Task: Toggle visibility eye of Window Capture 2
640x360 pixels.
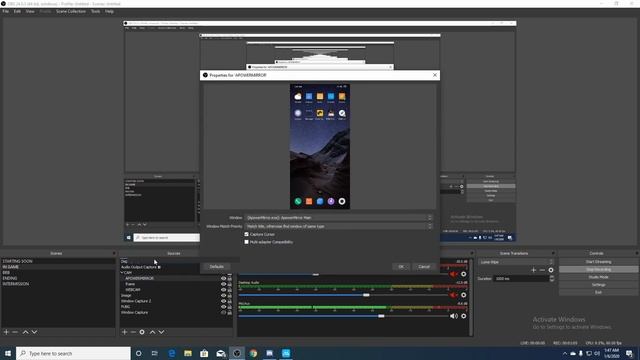Action: click(x=223, y=301)
